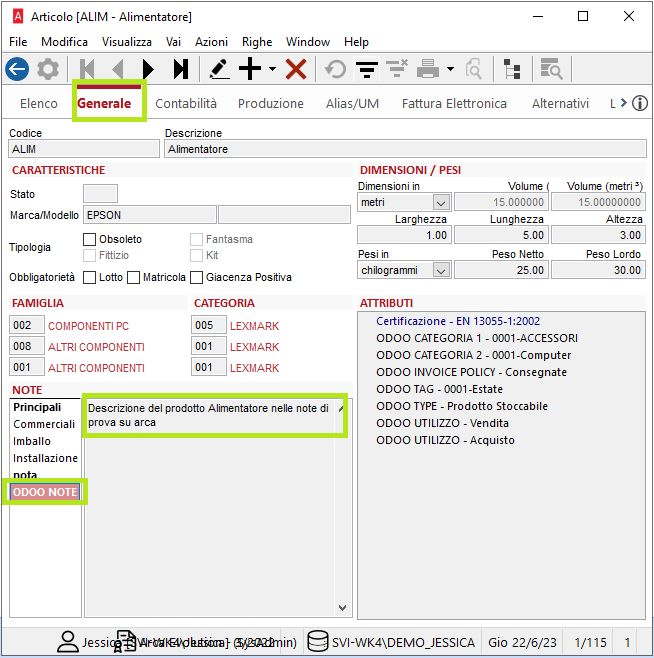Open the Pesi in chilogrammi dropdown
This screenshot has width=654, height=658.
[440, 270]
